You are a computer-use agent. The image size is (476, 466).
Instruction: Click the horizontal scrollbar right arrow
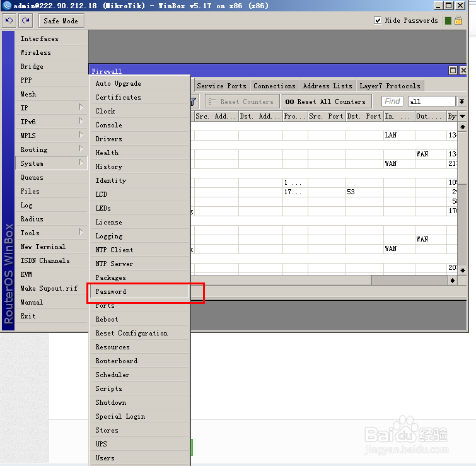tap(452, 281)
